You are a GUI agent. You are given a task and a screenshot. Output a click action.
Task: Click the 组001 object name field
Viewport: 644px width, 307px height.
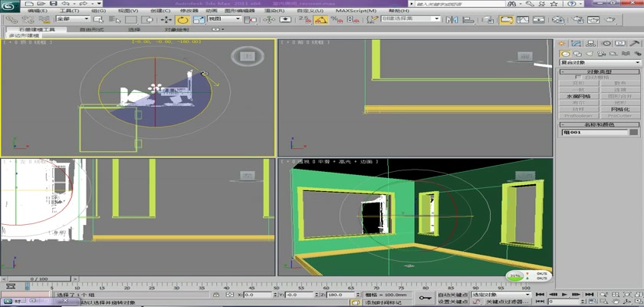tap(595, 132)
